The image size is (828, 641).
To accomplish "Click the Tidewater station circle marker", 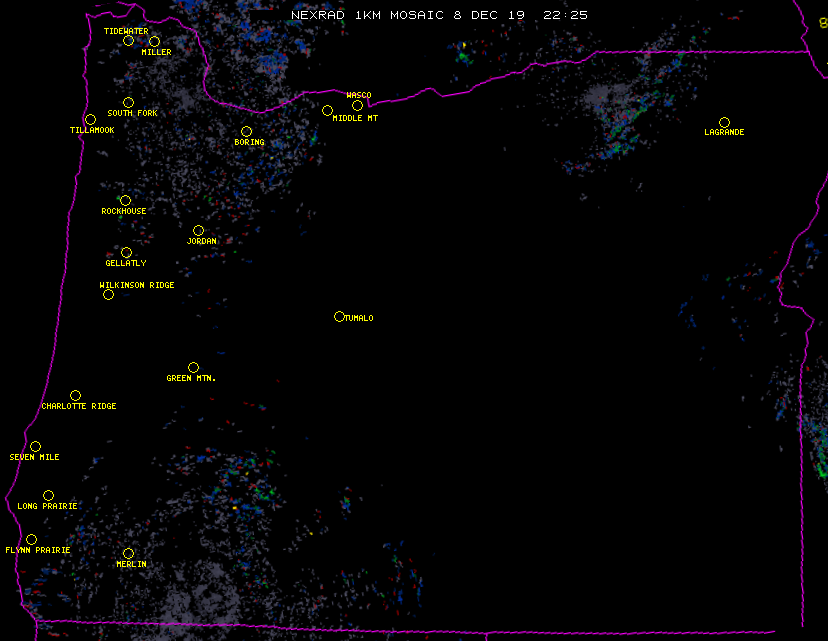I will tap(128, 41).
